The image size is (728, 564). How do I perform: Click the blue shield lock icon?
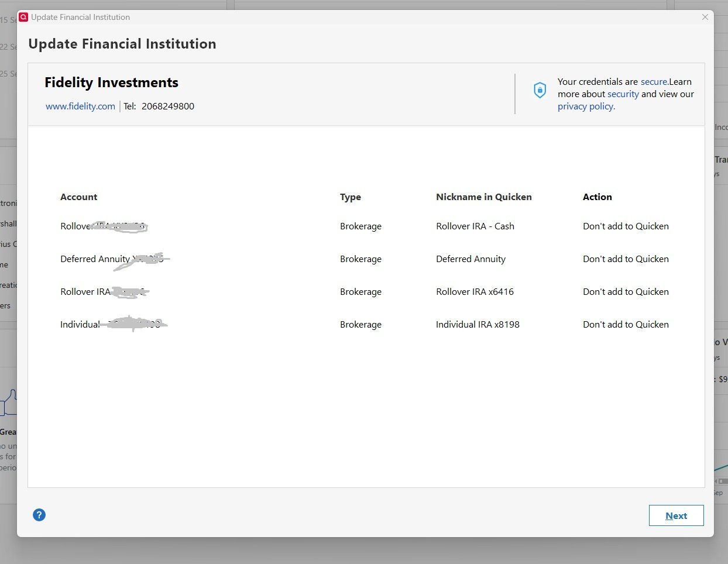540,90
